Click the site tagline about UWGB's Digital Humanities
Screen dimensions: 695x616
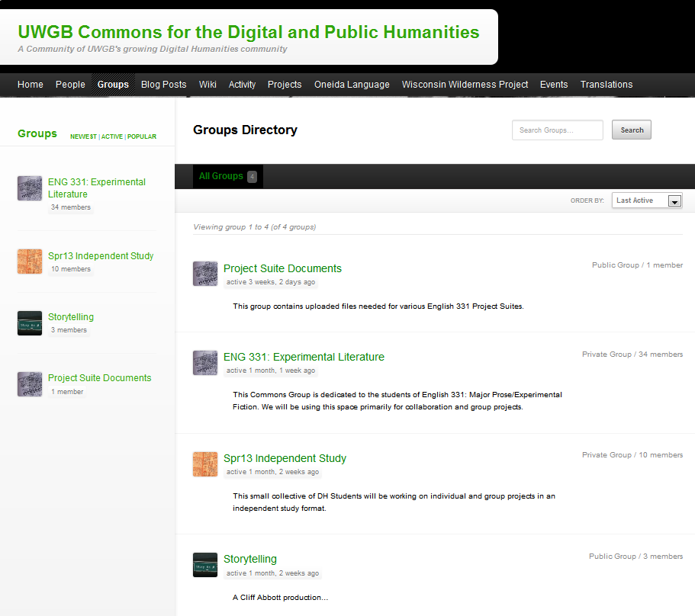pos(153,49)
